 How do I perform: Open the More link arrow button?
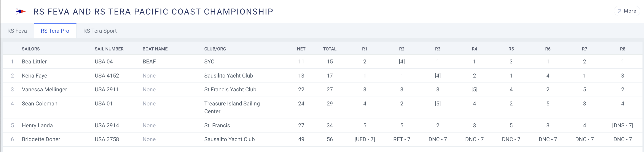point(626,11)
